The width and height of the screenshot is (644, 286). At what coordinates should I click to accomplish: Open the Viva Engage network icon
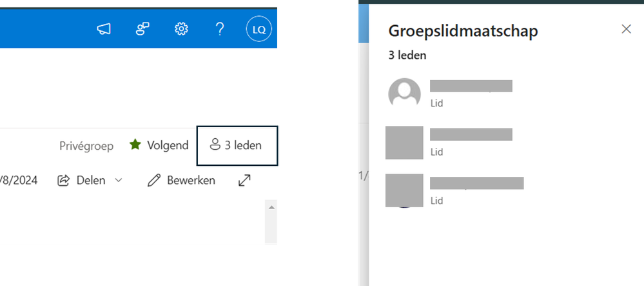click(143, 29)
